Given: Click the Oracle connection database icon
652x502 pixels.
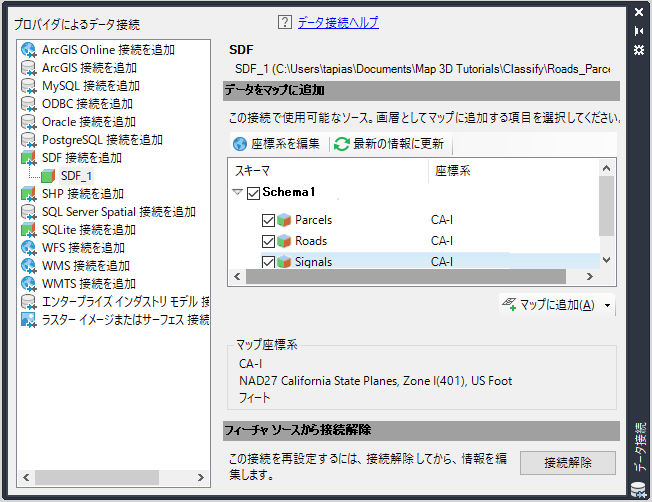Looking at the screenshot, I should coord(29,121).
